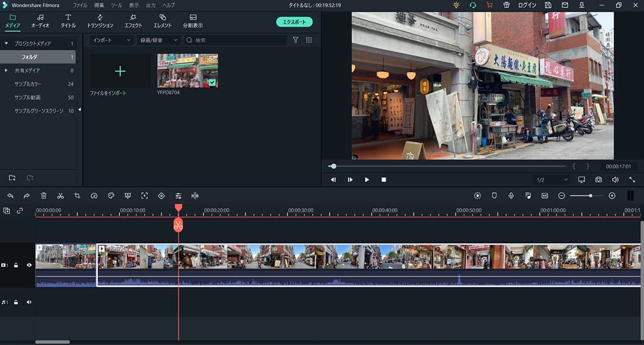The width and height of the screenshot is (644, 345).
Task: Open the speed control tool
Action: point(94,196)
